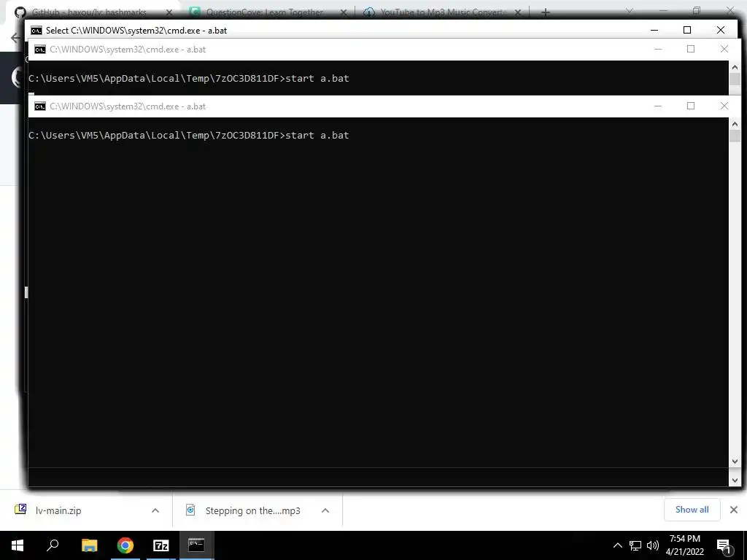Viewport: 747px width, 560px height.
Task: Click scroll-down arrow of front cmd window
Action: [735, 462]
